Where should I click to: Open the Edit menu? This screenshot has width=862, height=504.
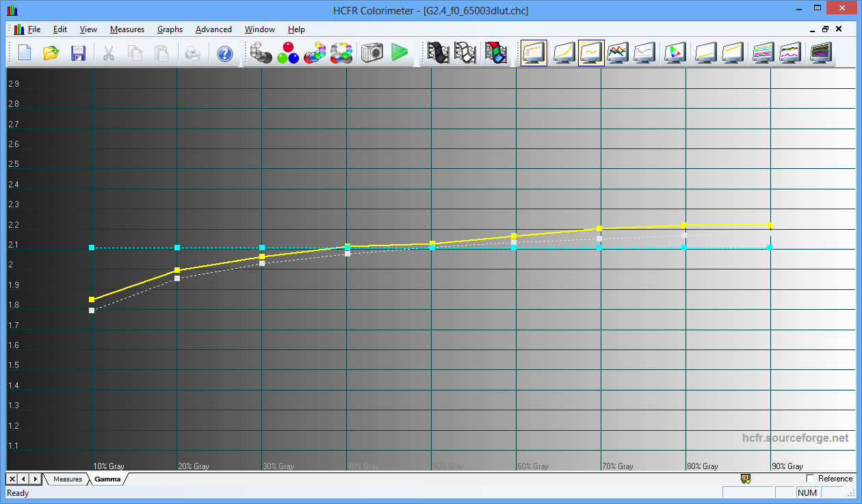[x=60, y=29]
